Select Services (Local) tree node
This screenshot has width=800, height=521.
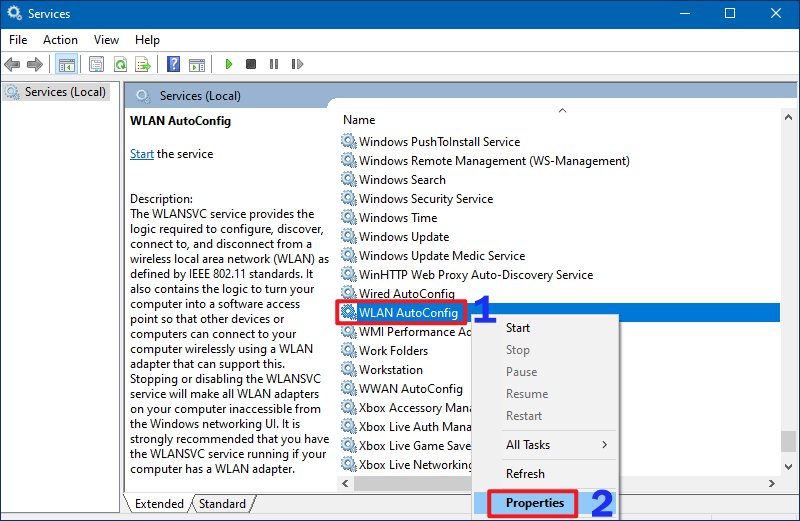click(x=56, y=92)
